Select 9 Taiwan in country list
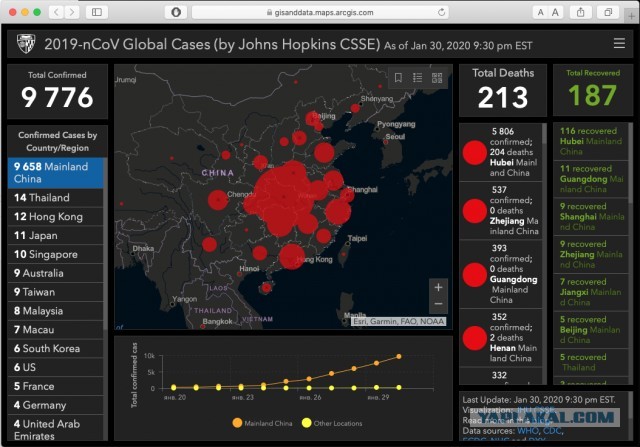This screenshot has width=640, height=447. tap(56, 292)
